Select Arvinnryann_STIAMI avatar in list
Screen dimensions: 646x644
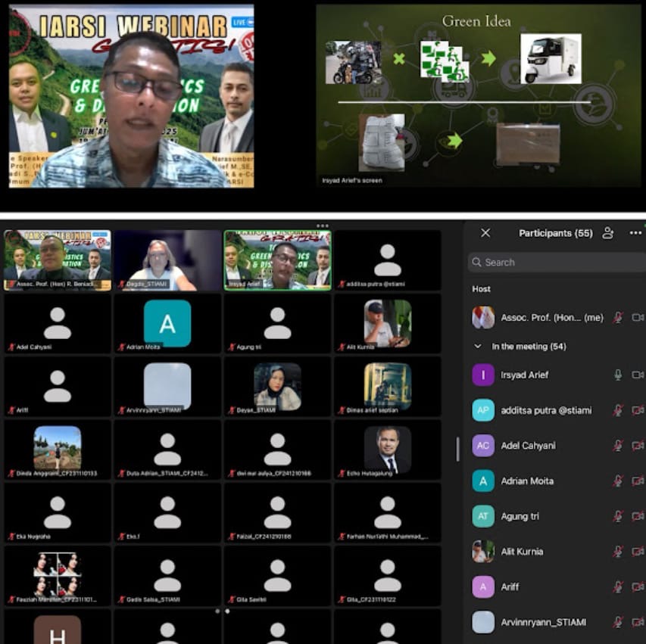(x=483, y=622)
